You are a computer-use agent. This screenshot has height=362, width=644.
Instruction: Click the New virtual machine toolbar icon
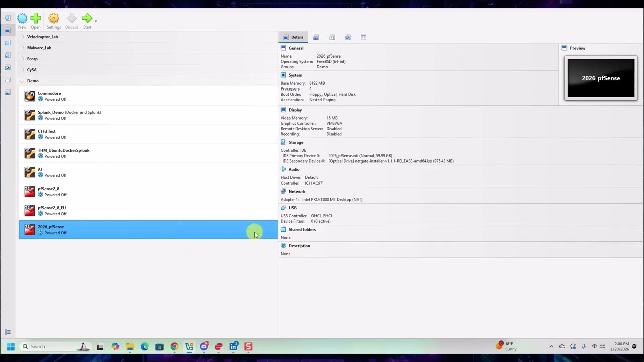pyautogui.click(x=22, y=21)
